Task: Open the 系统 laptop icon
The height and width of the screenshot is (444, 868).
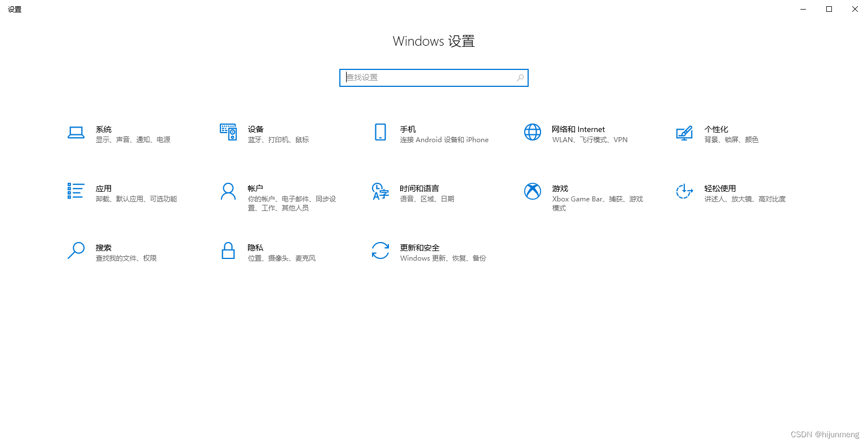Action: click(x=76, y=133)
